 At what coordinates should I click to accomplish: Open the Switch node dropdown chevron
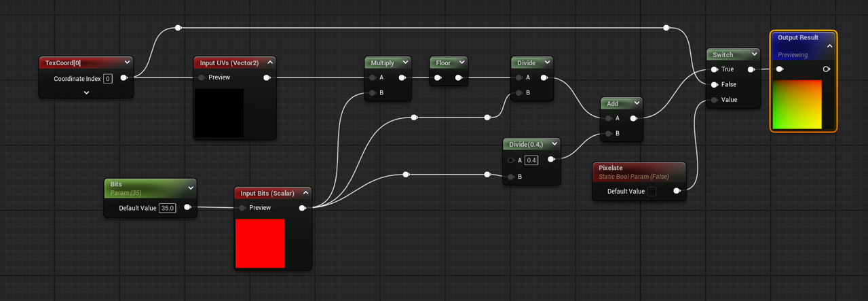pyautogui.click(x=754, y=54)
